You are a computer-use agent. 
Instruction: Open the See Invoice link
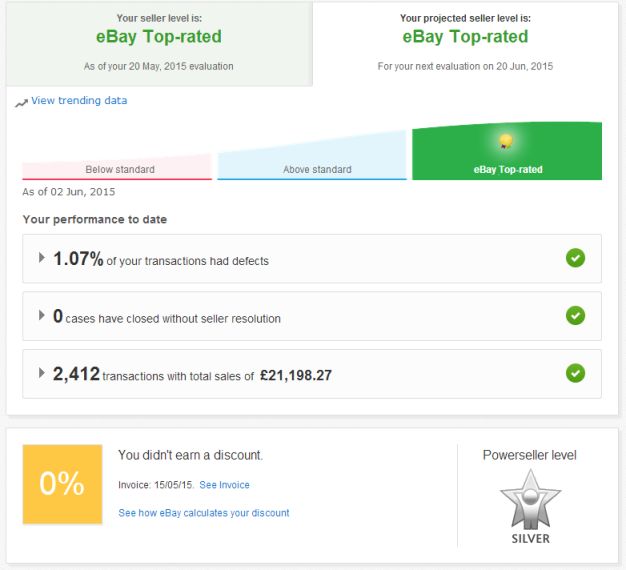pos(224,485)
